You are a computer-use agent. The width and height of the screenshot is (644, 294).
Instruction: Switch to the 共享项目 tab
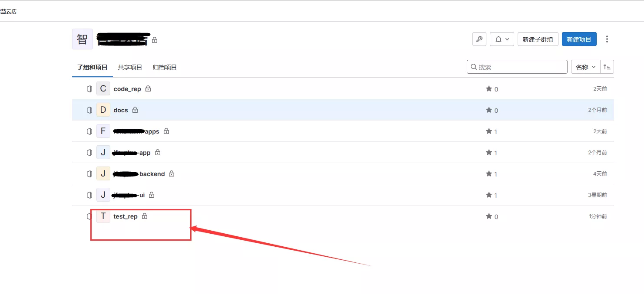click(130, 67)
